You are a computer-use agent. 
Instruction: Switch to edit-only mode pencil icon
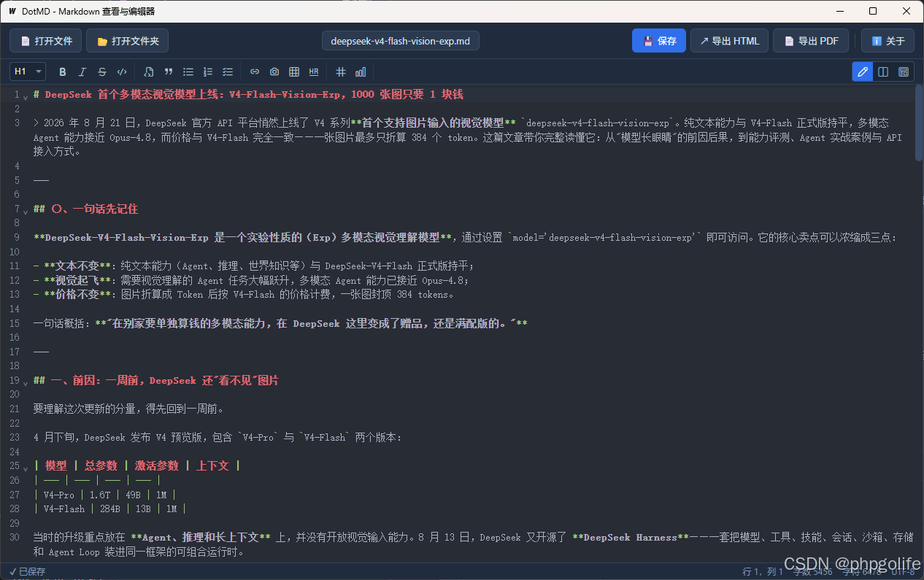click(863, 71)
